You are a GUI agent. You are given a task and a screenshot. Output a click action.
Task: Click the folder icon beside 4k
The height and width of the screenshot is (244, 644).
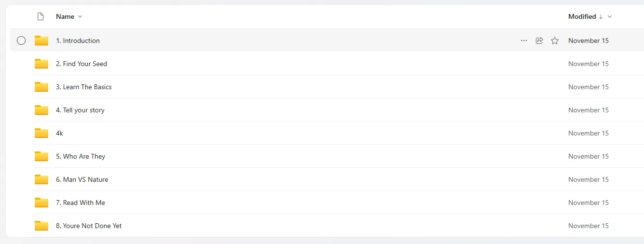point(41,133)
